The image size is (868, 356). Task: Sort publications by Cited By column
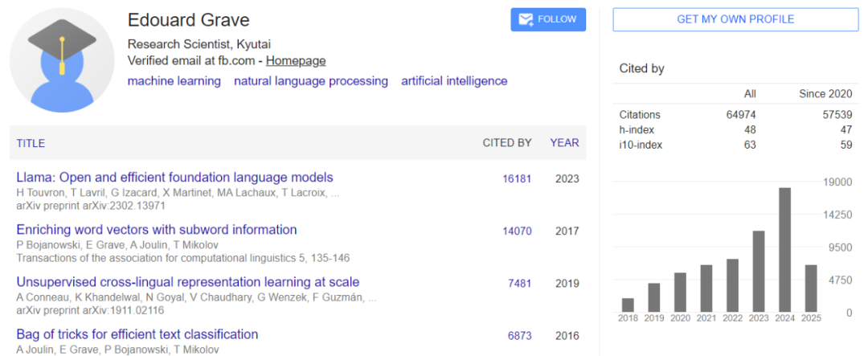tap(506, 143)
